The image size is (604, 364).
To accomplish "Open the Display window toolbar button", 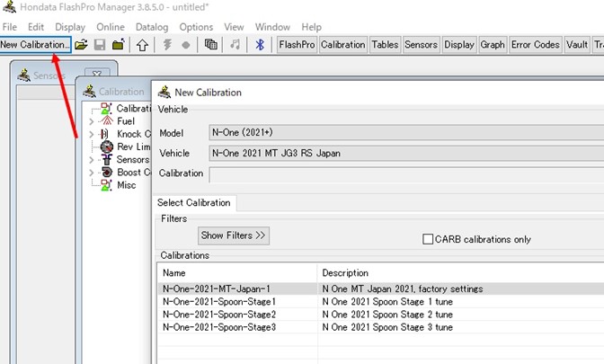I will (x=459, y=45).
